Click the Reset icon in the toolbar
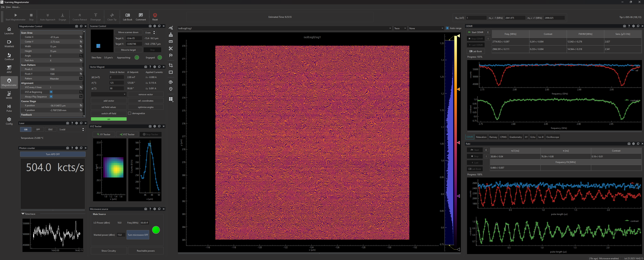The image size is (644, 260). click(155, 17)
